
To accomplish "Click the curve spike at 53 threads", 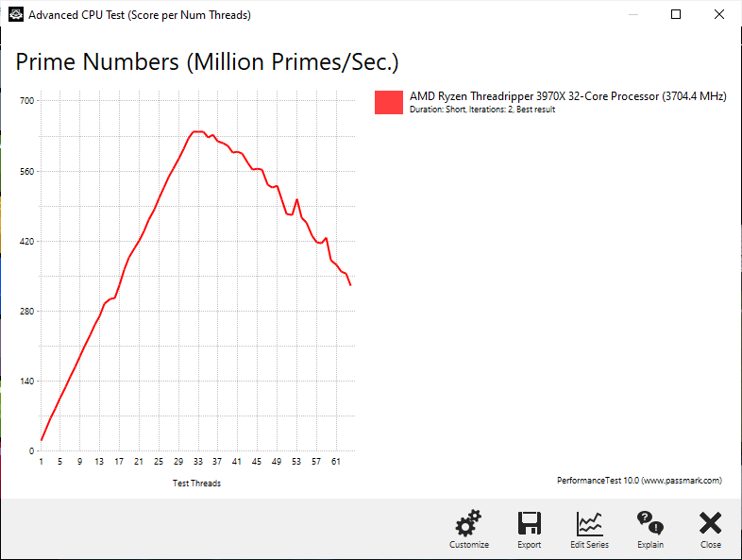I will (x=296, y=200).
